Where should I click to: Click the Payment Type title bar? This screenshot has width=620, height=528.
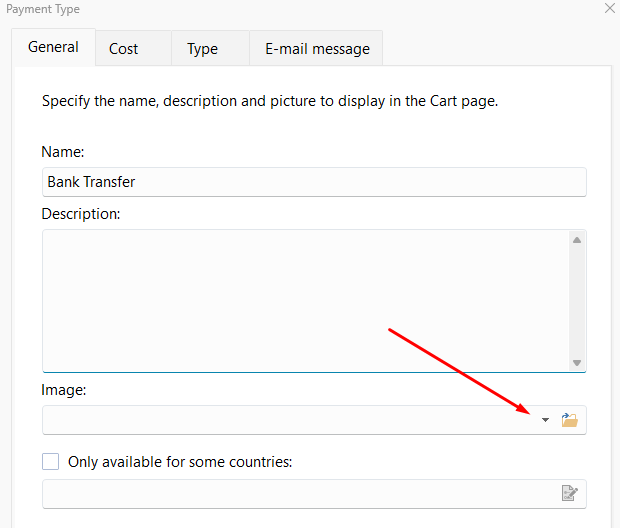tap(300, 9)
